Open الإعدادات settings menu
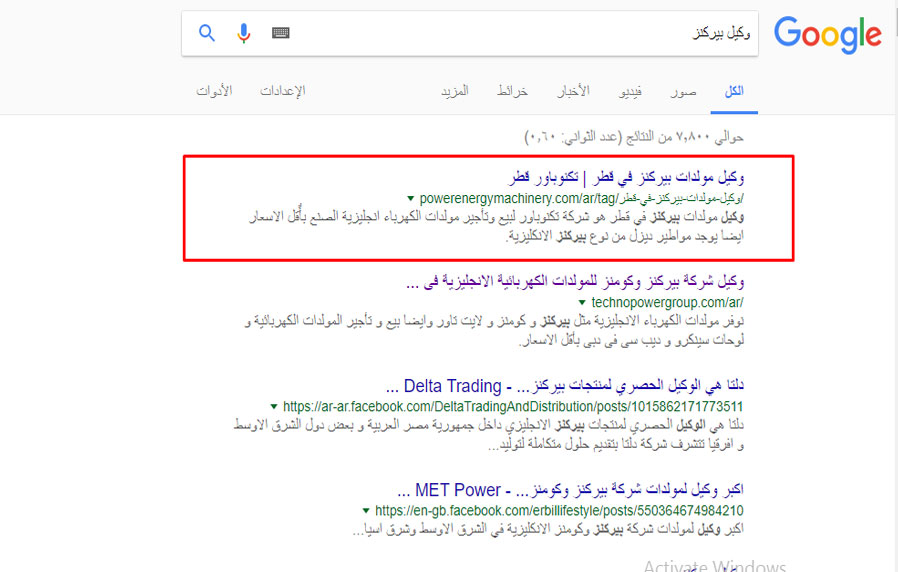Image resolution: width=898 pixels, height=572 pixels. pos(282,91)
